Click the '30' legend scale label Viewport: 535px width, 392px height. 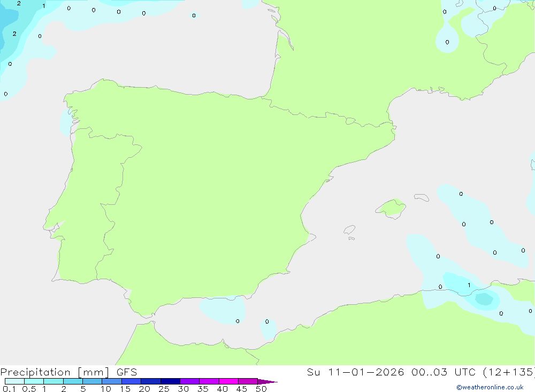[183, 389]
